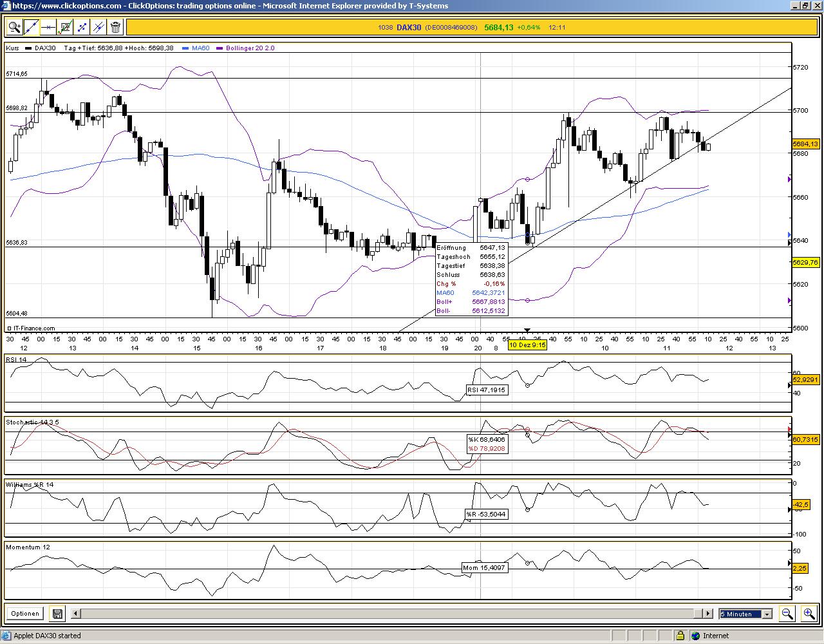Click the 10 Dez 9:15 timeline marker
This screenshot has width=824, height=644.
coord(527,345)
